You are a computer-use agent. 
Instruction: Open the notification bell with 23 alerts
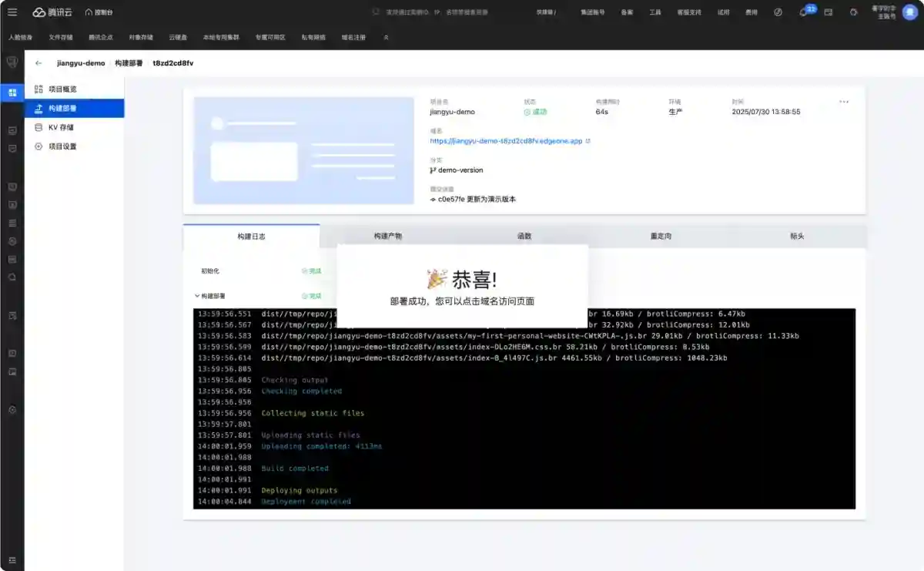tap(804, 12)
